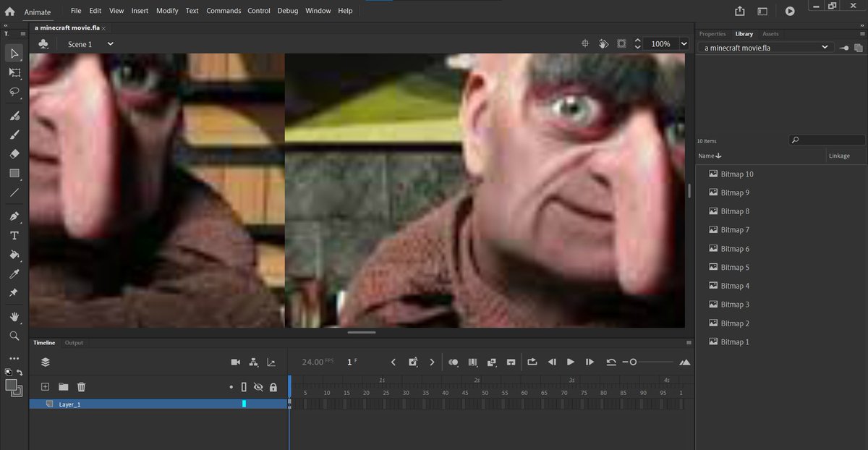The width and height of the screenshot is (868, 450).
Task: Switch to the Properties tab
Action: coord(712,34)
